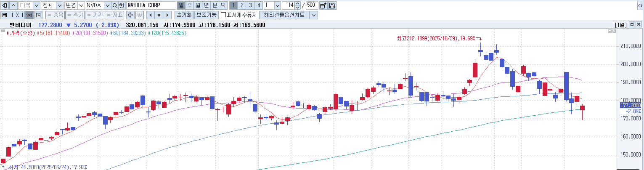Open the NVDA ticker dropdown arrow

pos(107,5)
